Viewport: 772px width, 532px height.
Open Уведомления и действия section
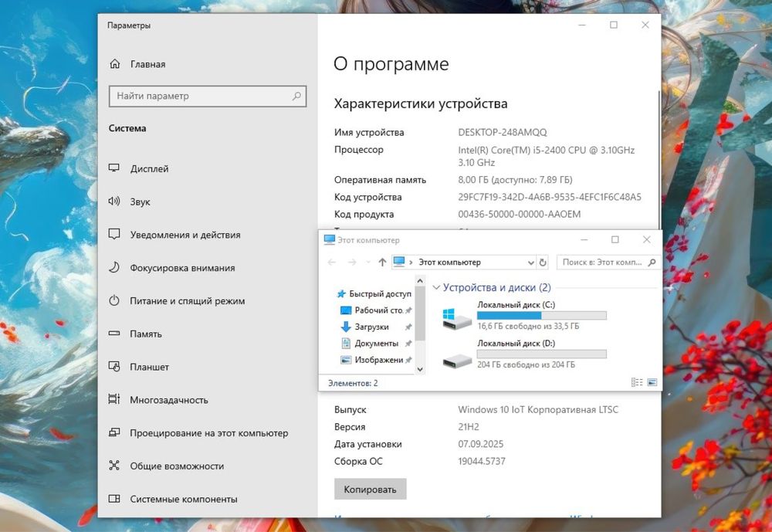[x=174, y=235]
